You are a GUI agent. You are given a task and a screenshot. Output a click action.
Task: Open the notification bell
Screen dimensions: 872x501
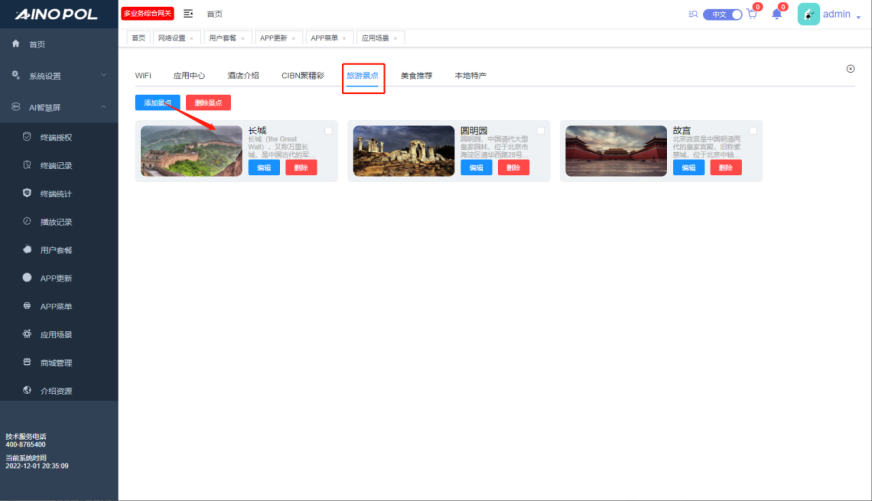776,14
